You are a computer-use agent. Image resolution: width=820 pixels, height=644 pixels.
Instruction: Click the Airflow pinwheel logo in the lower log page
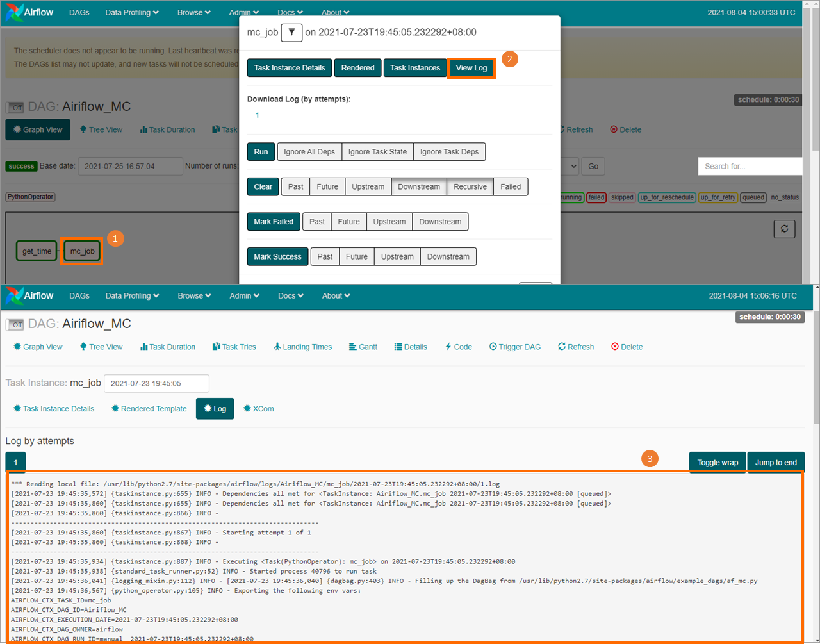tap(14, 296)
